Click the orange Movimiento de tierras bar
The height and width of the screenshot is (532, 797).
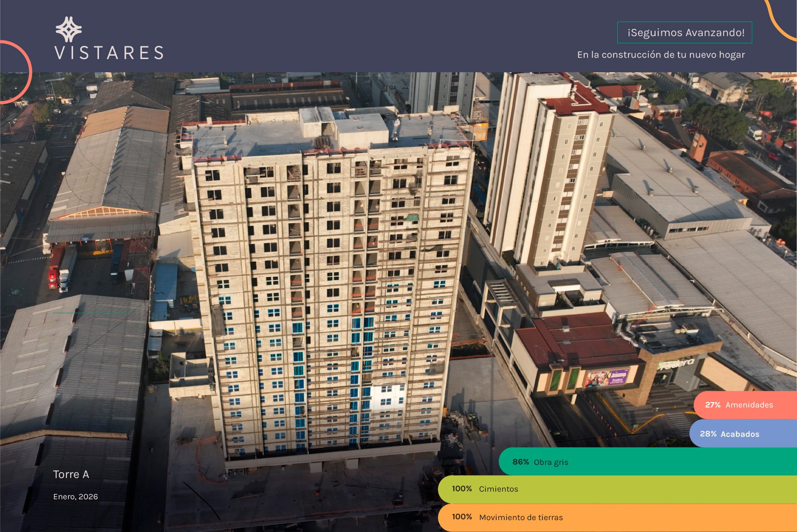(x=616, y=518)
